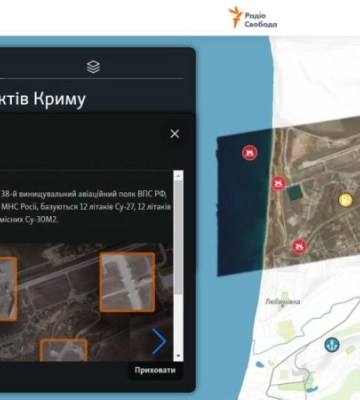Select the yellow marker on the airfield
Viewport: 360px width, 400px height.
click(346, 200)
